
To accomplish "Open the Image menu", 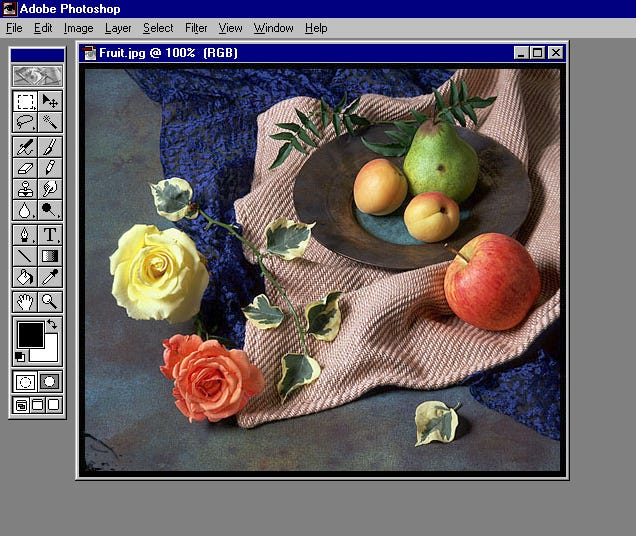I will (x=79, y=28).
